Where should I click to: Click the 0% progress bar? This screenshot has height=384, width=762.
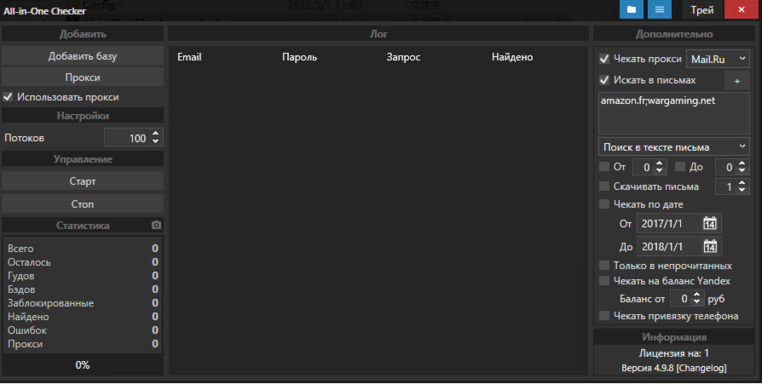83,365
